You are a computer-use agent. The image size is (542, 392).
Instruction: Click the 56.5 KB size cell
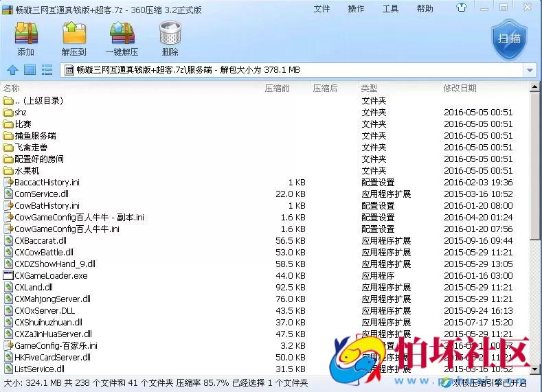(291, 241)
